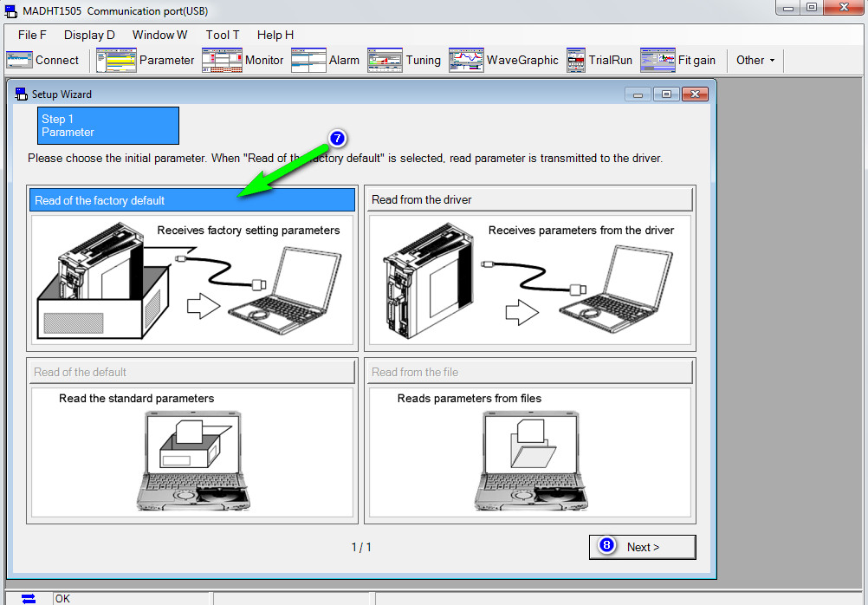The width and height of the screenshot is (868, 605).
Task: Minimize the Setup Wizard window
Action: (638, 94)
